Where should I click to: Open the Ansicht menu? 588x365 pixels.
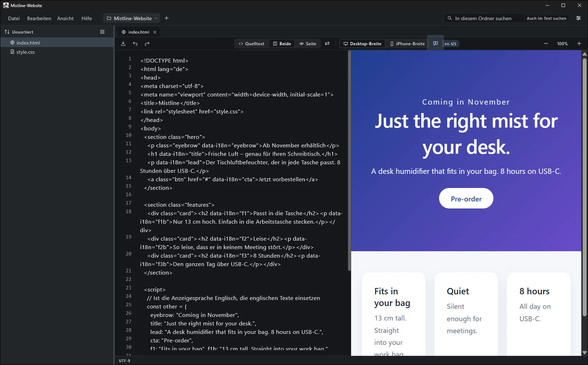point(65,18)
